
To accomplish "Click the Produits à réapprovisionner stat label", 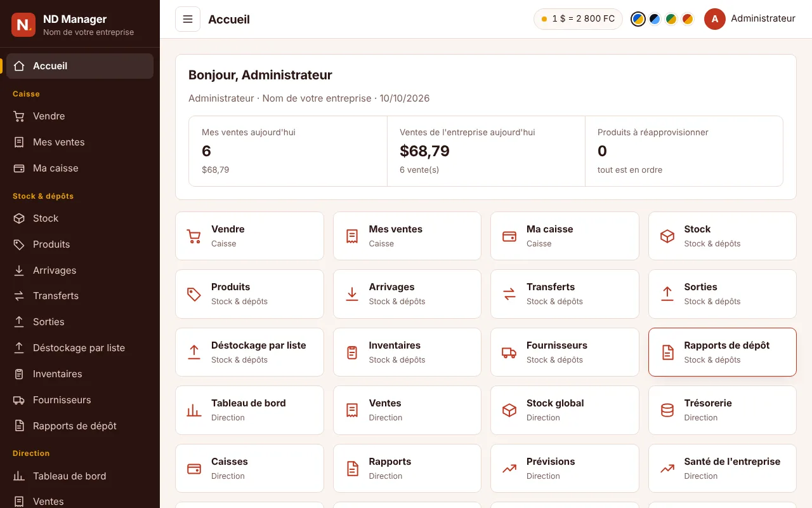I will 653,133.
